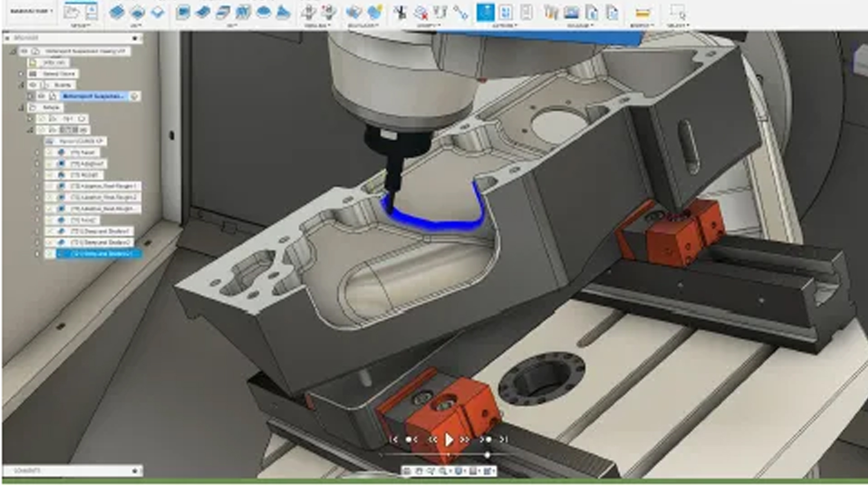This screenshot has width=868, height=488.
Task: Select the highlighted last operation in browser
Action: [99, 254]
